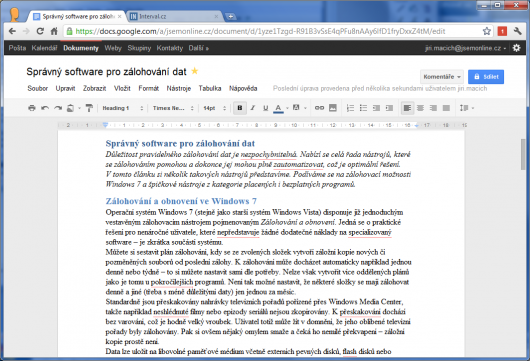Apply numbered list formatting
Viewport: 530px width, 361px height.
click(350, 108)
